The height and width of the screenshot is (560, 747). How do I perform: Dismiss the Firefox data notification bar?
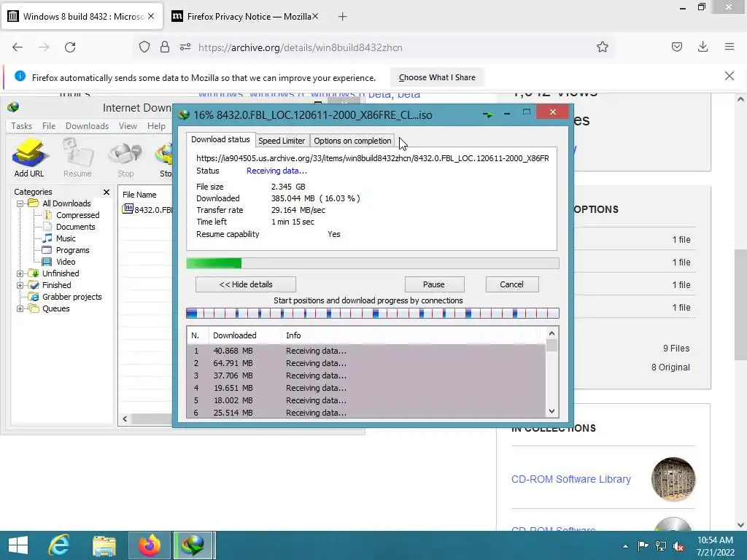tap(729, 76)
